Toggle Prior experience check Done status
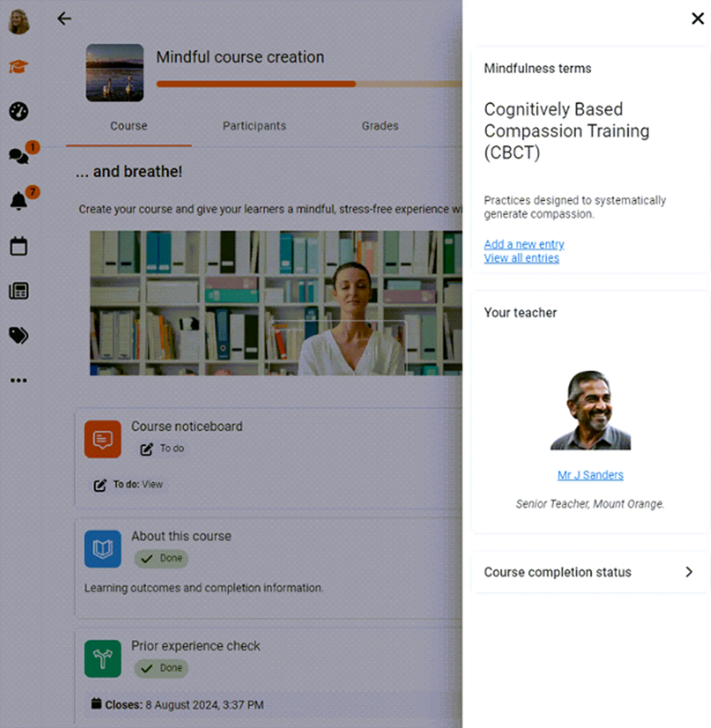 pyautogui.click(x=161, y=668)
